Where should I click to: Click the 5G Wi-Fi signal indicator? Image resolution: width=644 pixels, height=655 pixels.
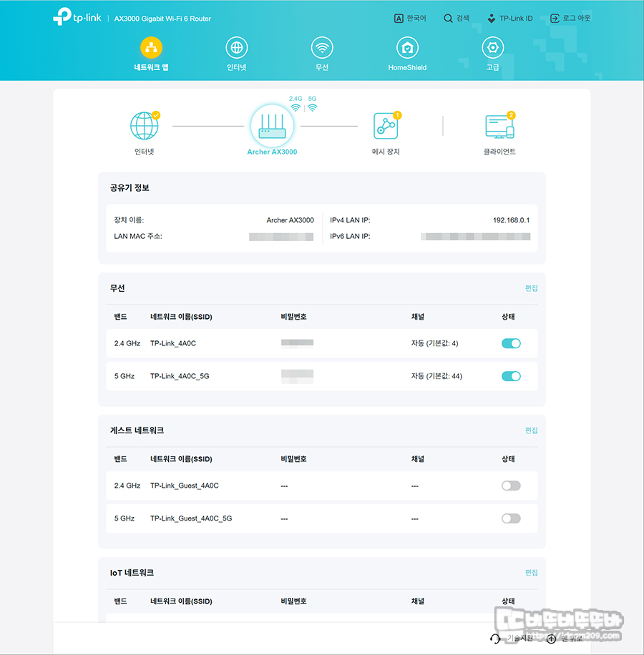click(312, 104)
